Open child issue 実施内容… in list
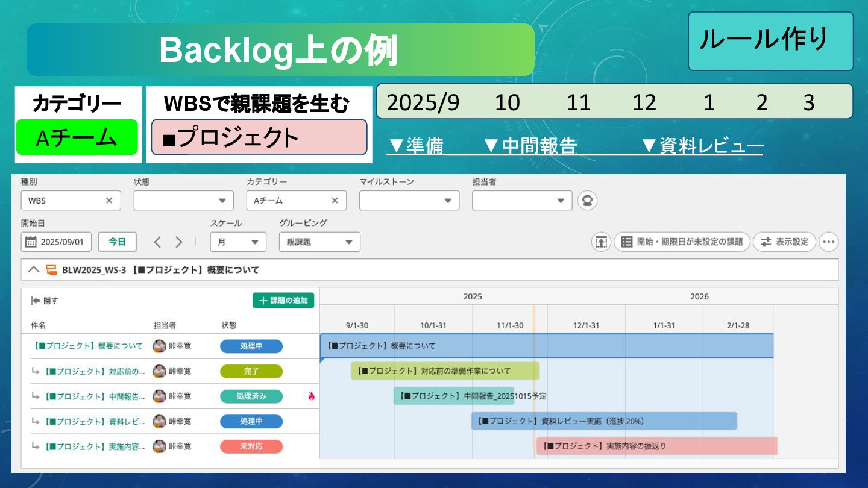Viewport: 868px width, 488px height. click(94, 446)
